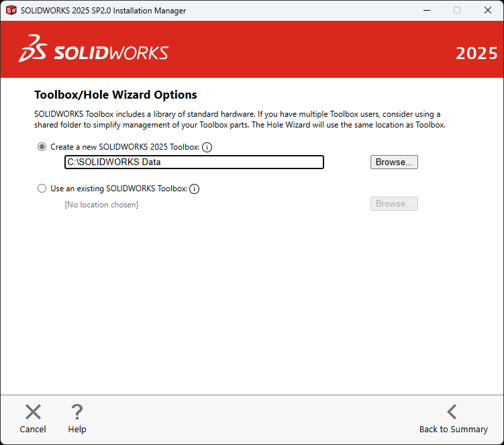The image size is (504, 445).
Task: Click the Cancel text label
Action: (x=33, y=430)
